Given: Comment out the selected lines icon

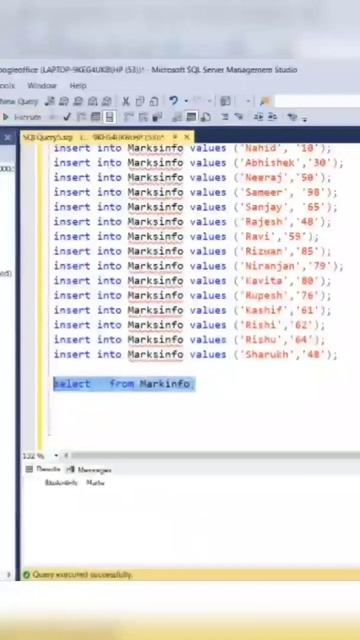Looking at the screenshot, I should pyautogui.click(x=225, y=118).
